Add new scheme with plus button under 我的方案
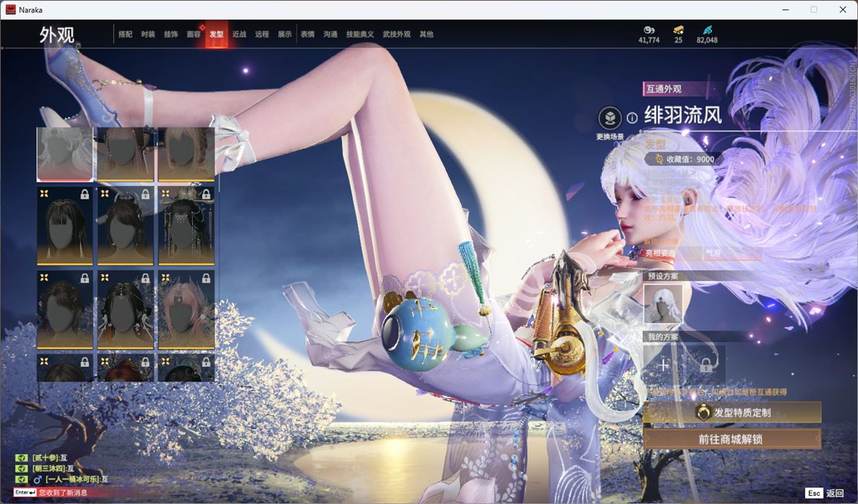The image size is (858, 504). tap(664, 365)
